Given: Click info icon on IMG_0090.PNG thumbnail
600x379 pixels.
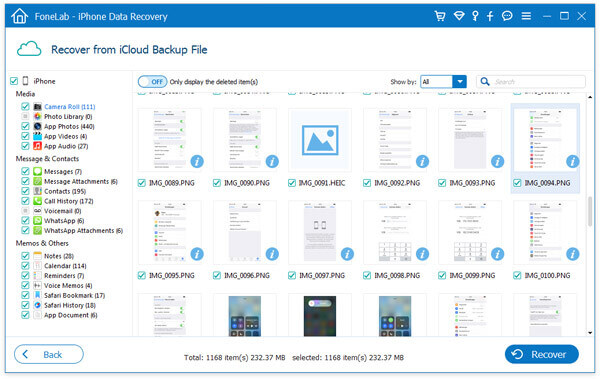Looking at the screenshot, I should [x=272, y=162].
